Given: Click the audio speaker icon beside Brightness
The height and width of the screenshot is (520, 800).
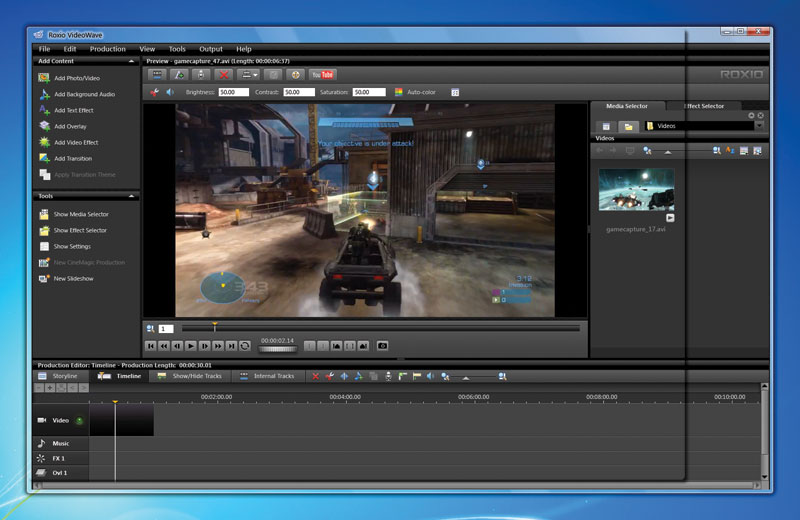Looking at the screenshot, I should 170,92.
